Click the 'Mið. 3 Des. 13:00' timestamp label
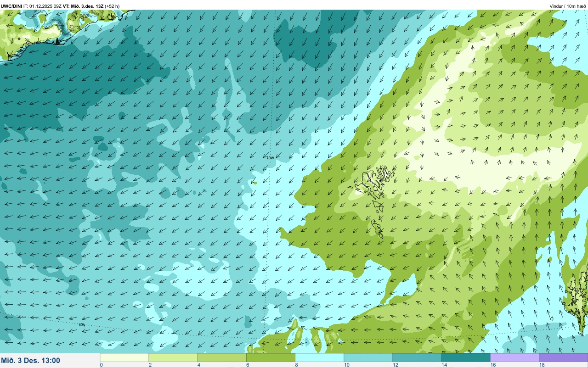Image resolution: width=588 pixels, height=368 pixels. [x=31, y=360]
